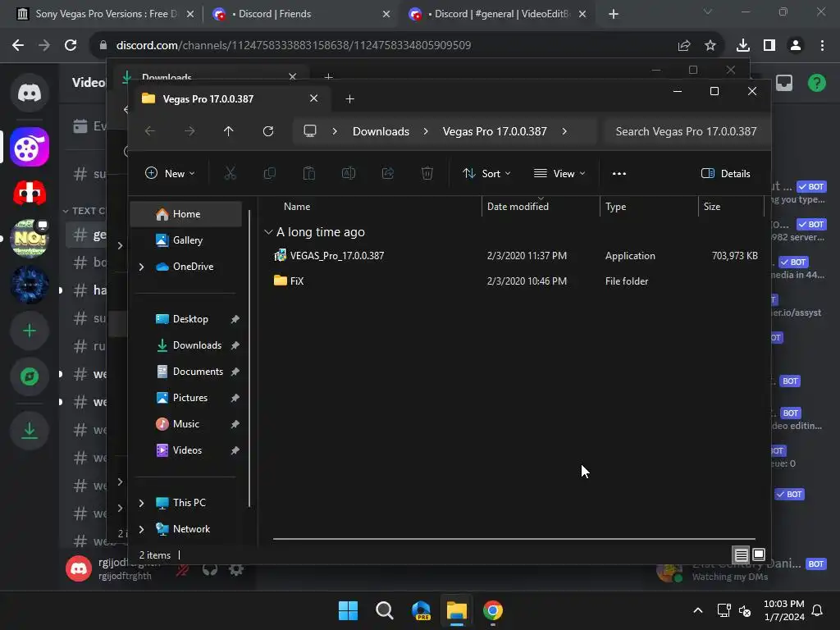Expand the Network tree node
The height and width of the screenshot is (630, 840).
(x=141, y=529)
